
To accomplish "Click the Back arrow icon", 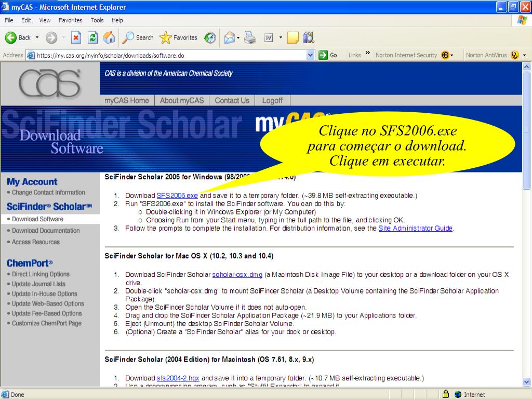I will (x=10, y=37).
